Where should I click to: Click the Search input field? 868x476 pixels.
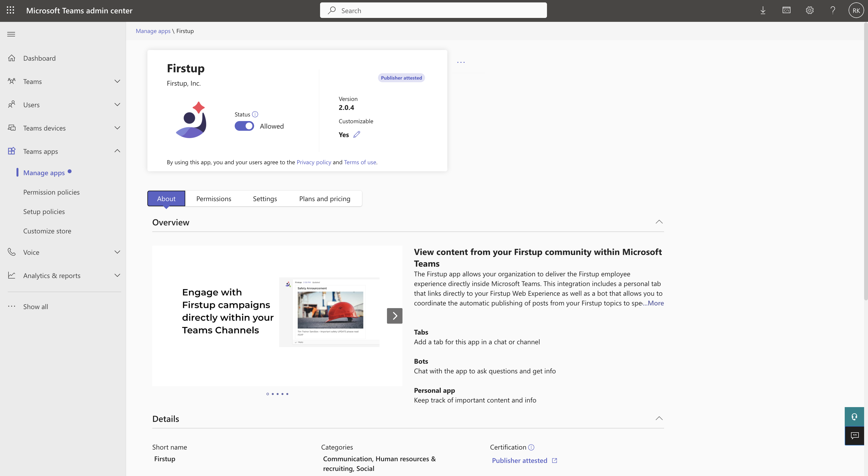433,10
